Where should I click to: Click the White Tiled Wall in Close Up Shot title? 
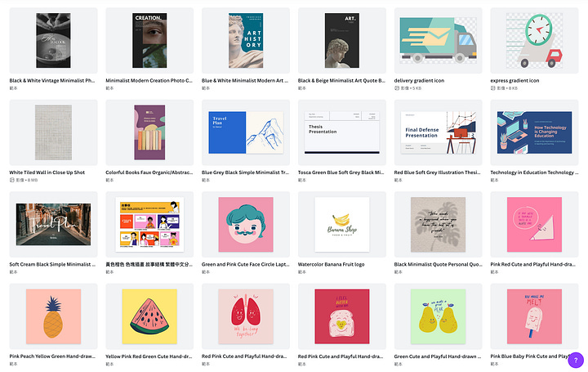pyautogui.click(x=47, y=173)
